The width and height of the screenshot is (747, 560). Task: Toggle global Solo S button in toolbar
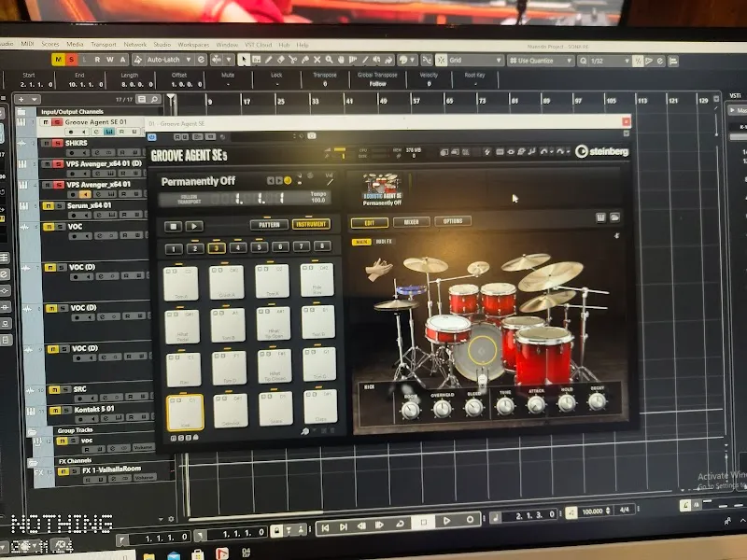pyautogui.click(x=71, y=60)
